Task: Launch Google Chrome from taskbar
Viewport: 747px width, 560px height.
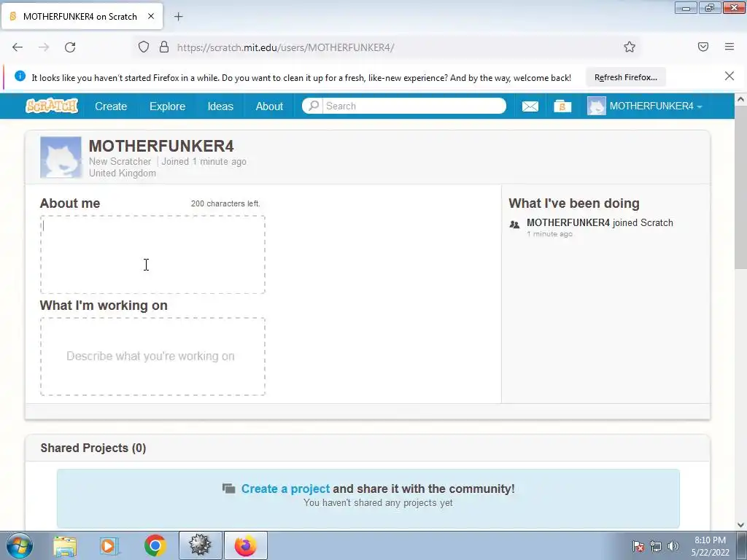Action: coord(155,546)
